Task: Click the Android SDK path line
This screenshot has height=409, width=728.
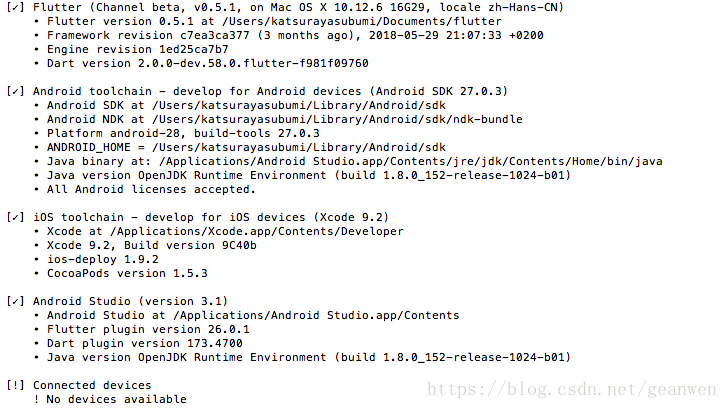Action: click(247, 105)
